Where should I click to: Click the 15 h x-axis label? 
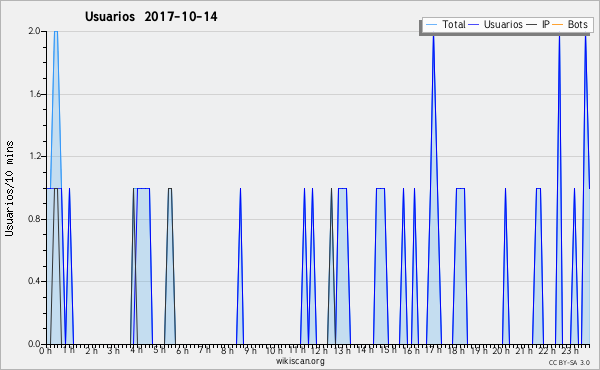coord(388,350)
